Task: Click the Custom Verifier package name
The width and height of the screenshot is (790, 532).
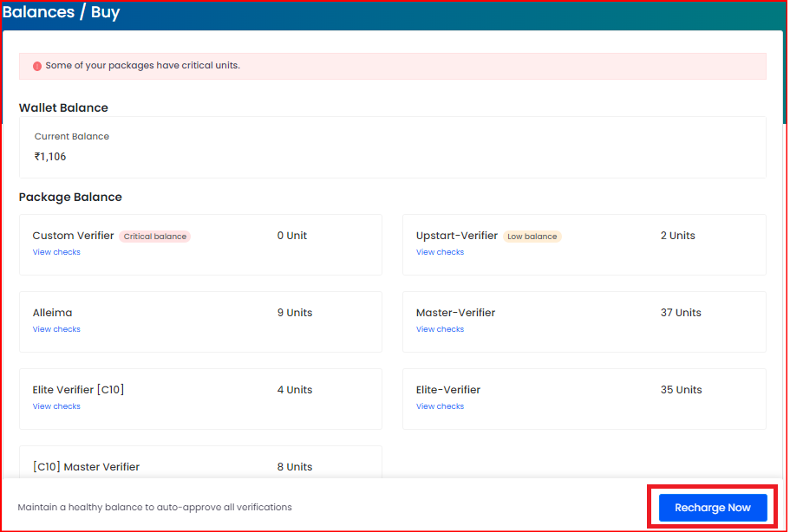Action: click(x=73, y=236)
